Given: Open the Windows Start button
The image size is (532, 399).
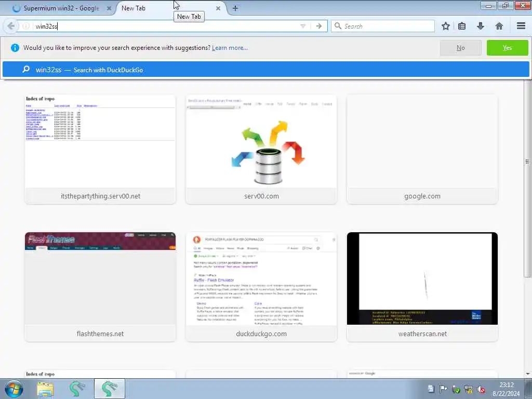Looking at the screenshot, I should 14,389.
